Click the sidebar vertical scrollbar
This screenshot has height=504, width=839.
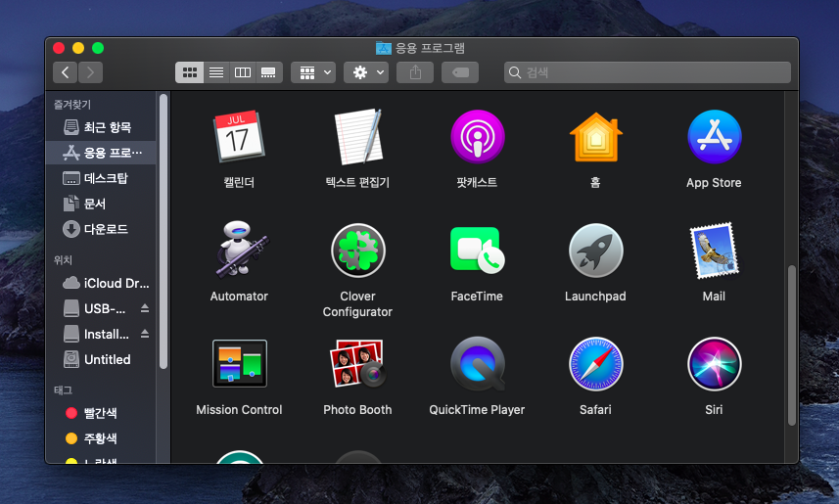163,231
